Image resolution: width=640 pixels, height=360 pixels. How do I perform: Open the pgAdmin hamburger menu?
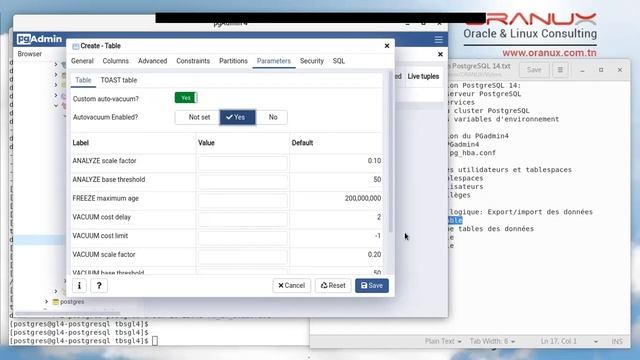click(x=438, y=40)
